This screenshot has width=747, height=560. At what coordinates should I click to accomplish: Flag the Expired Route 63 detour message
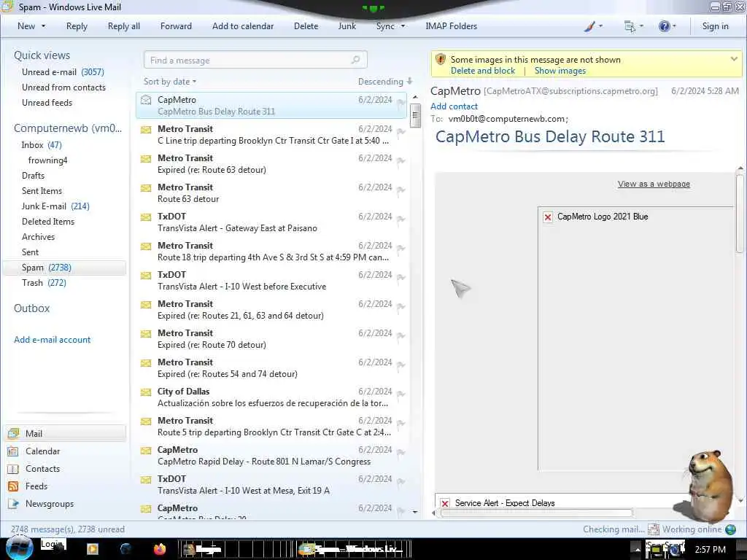click(x=400, y=161)
